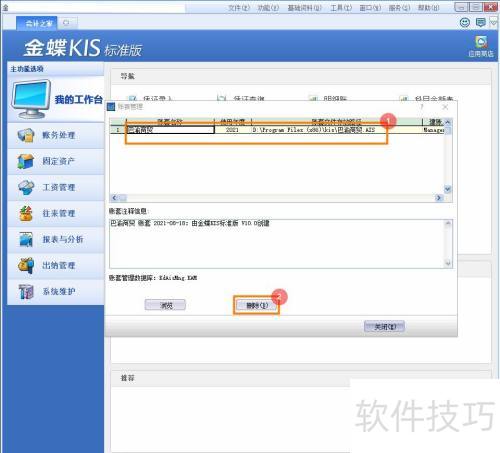Expand the small dropdown arrow beside message icon
This screenshot has height=453, width=500.
[x=493, y=23]
